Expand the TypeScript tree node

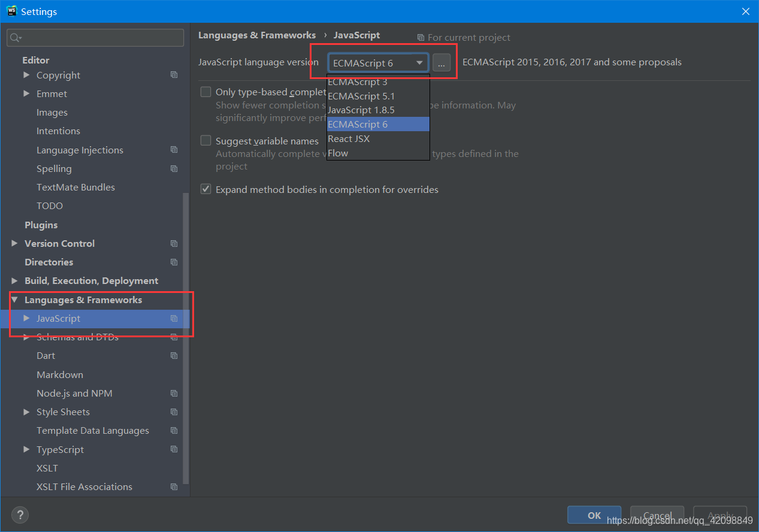click(x=26, y=449)
